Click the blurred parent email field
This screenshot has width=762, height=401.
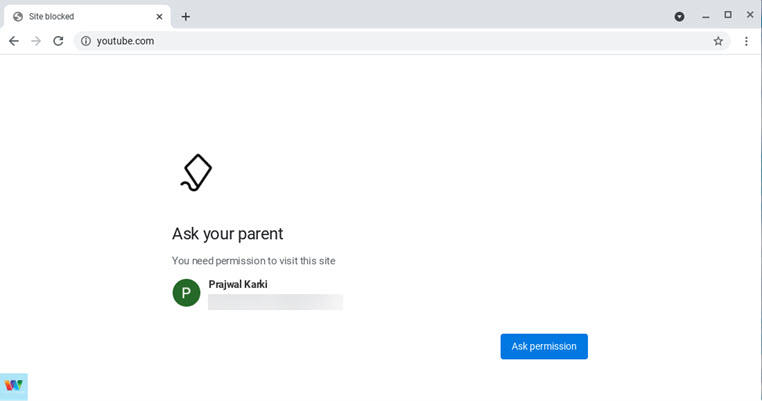point(275,302)
